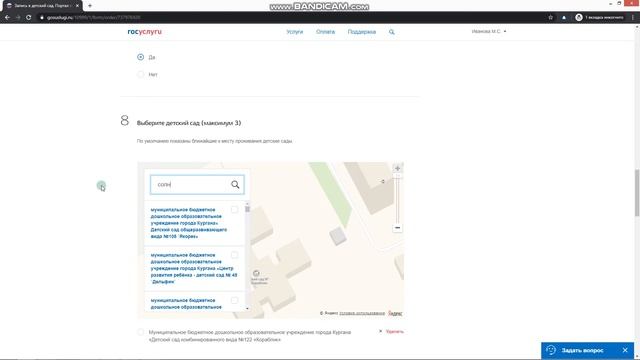Check the third kindergarten result checkbox

(234, 300)
